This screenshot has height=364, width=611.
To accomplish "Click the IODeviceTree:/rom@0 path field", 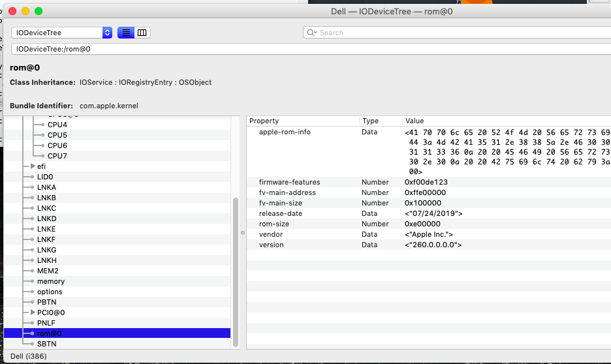I will [312, 49].
